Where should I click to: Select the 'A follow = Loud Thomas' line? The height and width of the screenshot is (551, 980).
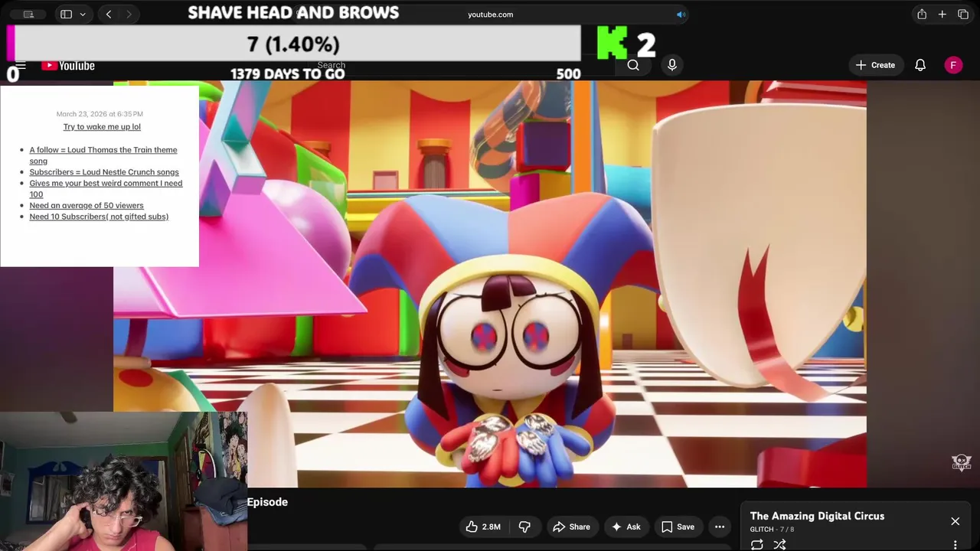tap(103, 155)
